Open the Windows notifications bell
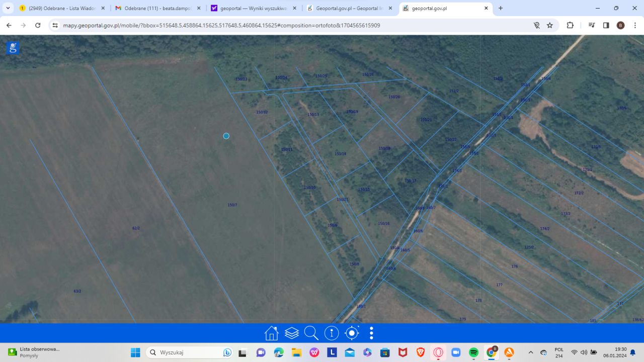Viewport: 644px width, 362px height. (633, 352)
